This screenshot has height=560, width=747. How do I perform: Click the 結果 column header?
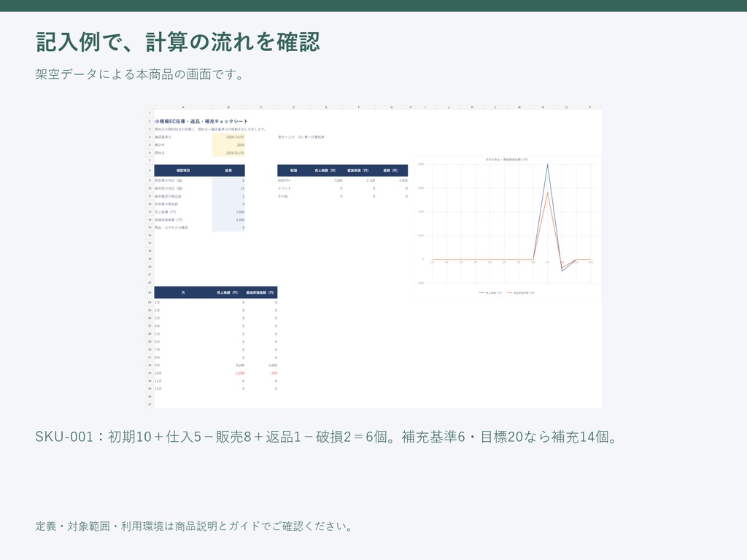(x=228, y=171)
